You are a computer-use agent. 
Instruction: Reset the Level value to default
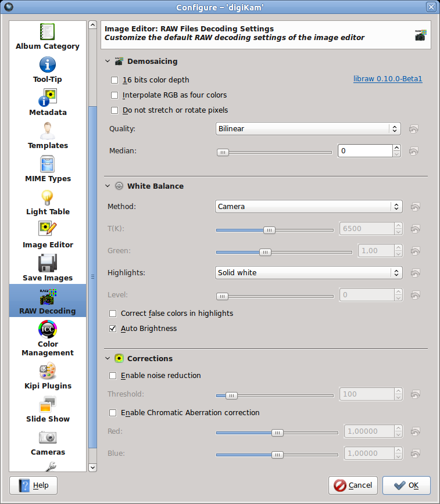tap(416, 295)
